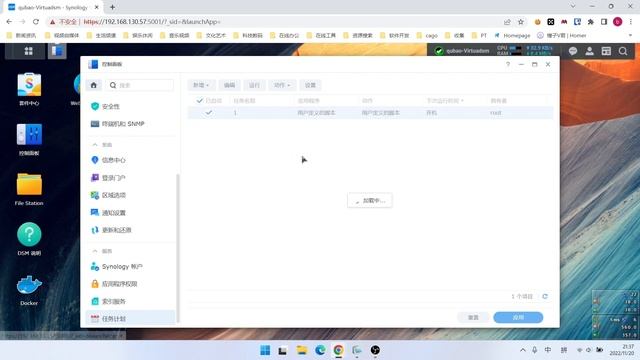Click the browser address bar URL
Image resolution: width=640 pixels, height=360 pixels.
point(152,22)
